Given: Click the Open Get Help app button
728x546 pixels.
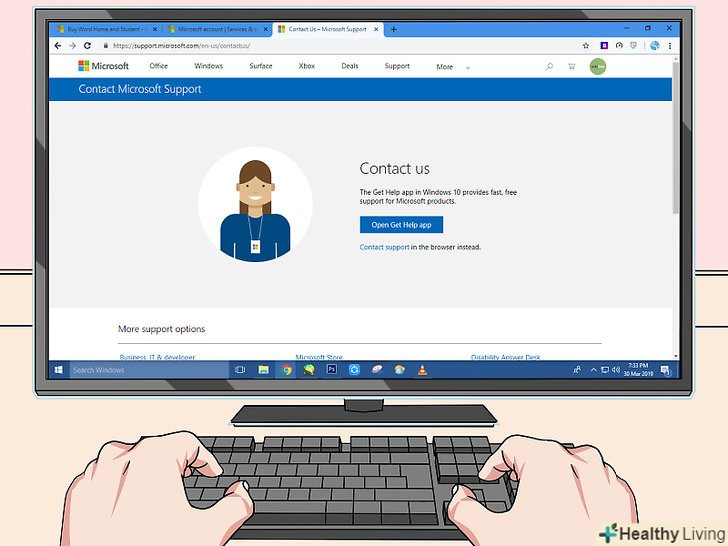Looking at the screenshot, I should pos(401,225).
